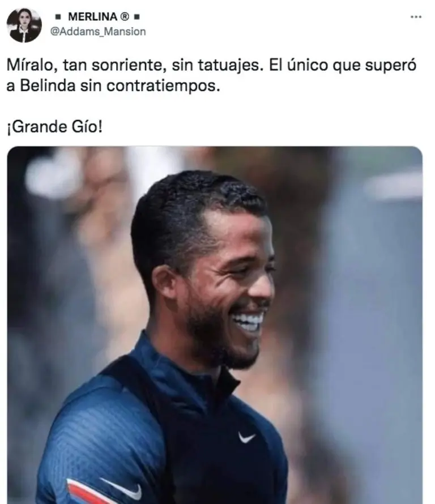Visit the @Addams_Mansion handle link
Screen dimensions: 435x504
pos(98,32)
